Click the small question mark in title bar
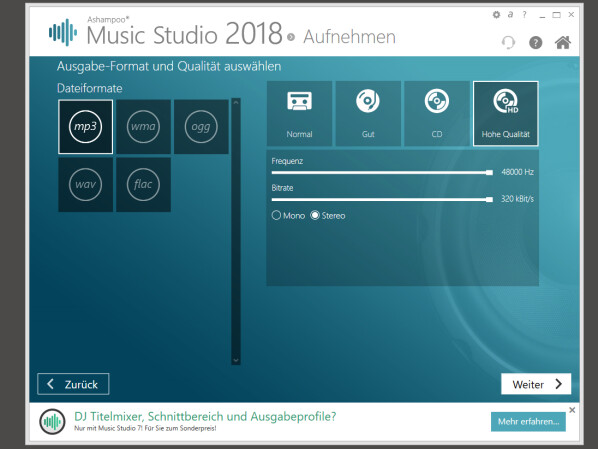The image size is (598, 449). [524, 14]
